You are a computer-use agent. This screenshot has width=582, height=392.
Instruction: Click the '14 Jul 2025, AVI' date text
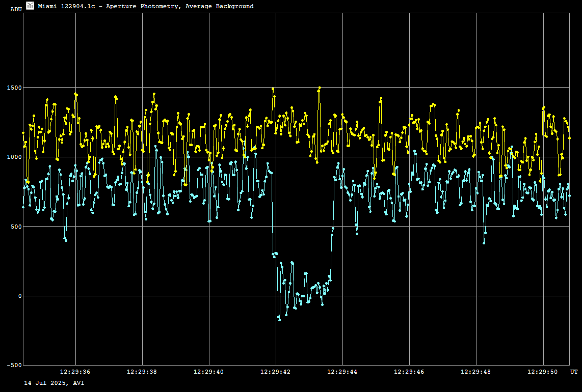click(54, 382)
